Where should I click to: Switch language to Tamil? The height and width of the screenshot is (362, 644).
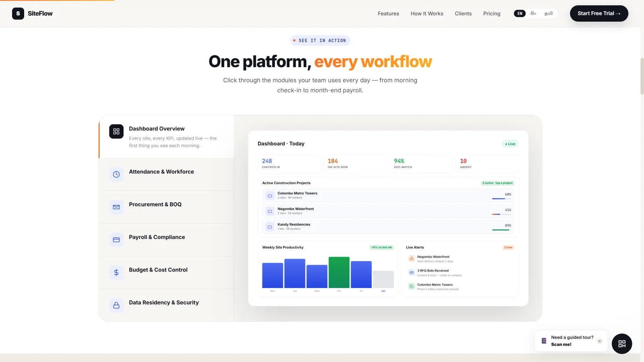[548, 13]
